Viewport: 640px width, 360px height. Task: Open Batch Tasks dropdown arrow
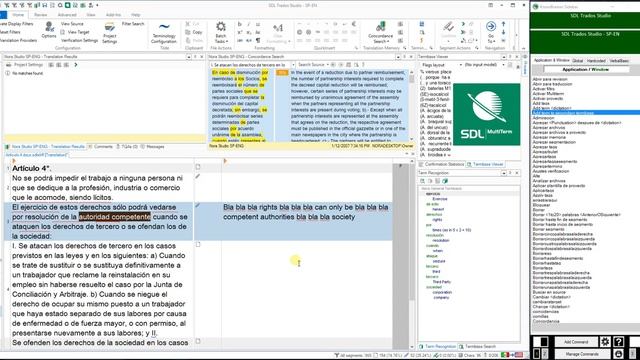point(227,42)
